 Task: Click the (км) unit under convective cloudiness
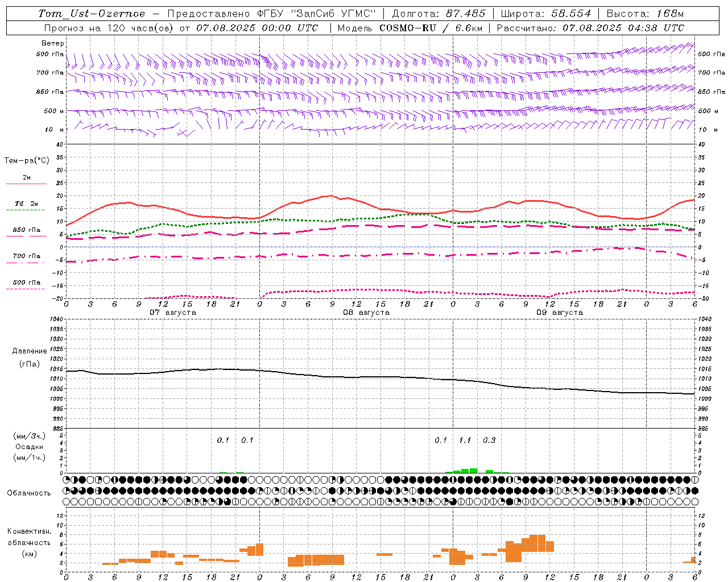point(29,554)
